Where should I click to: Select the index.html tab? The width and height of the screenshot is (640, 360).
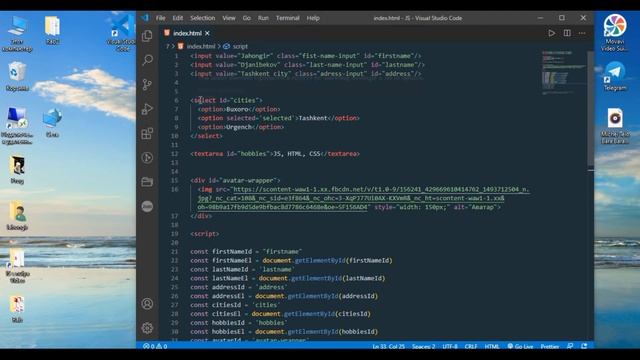pos(187,33)
